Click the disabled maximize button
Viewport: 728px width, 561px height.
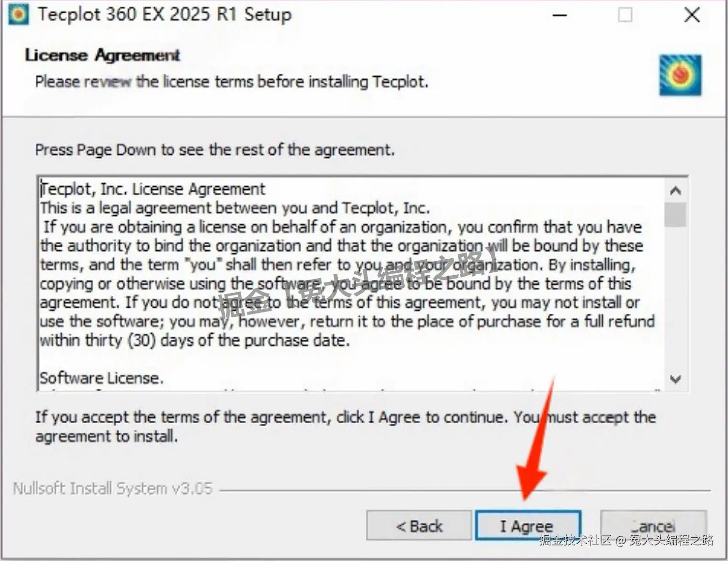(625, 15)
